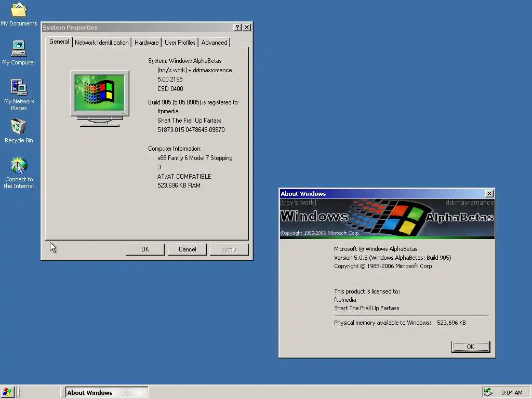Click 'Copyright © 1985-2006 Microsoft Corp.' line
This screenshot has height=399, width=532.
coord(384,266)
